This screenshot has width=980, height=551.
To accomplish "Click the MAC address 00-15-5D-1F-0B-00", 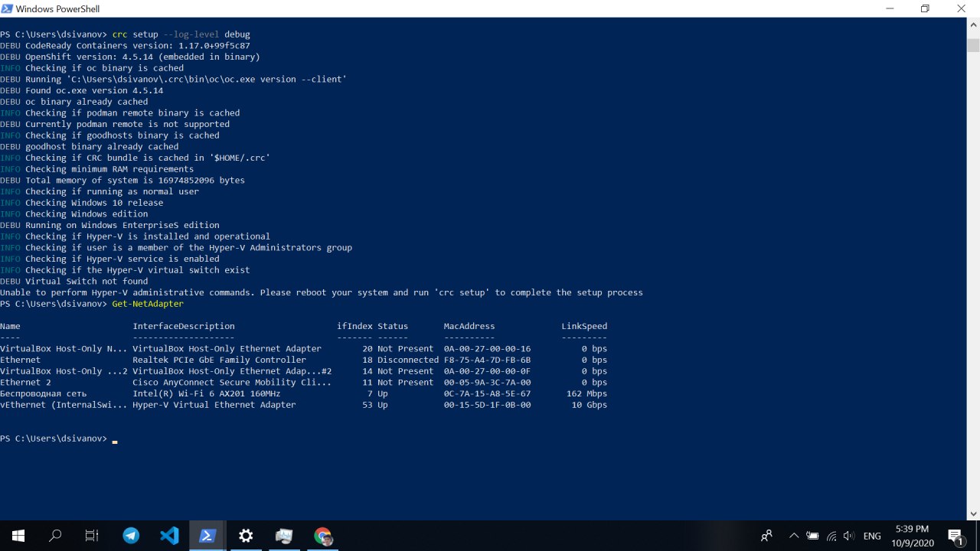I will tap(487, 405).
